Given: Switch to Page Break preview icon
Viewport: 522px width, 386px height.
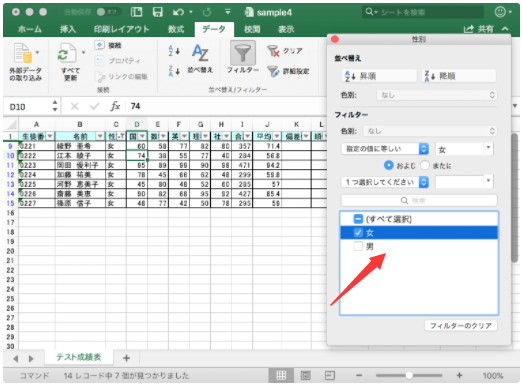Looking at the screenshot, I should [x=330, y=376].
